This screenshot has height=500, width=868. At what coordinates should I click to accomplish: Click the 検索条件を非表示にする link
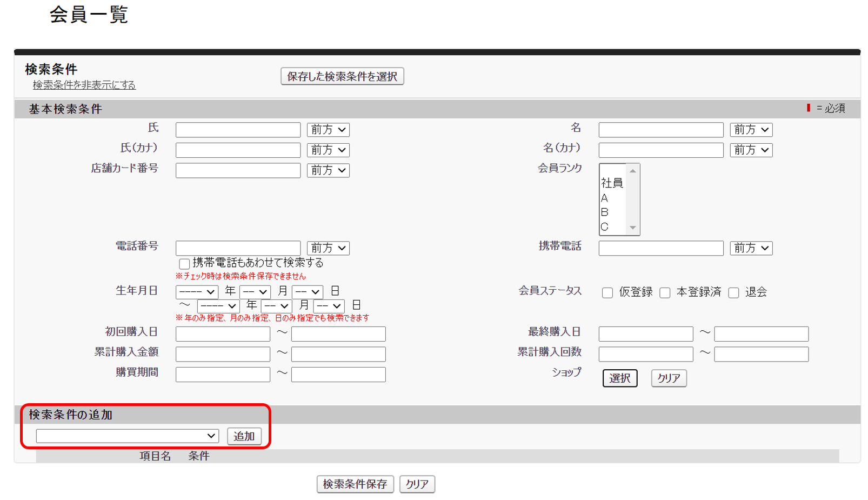(x=83, y=85)
